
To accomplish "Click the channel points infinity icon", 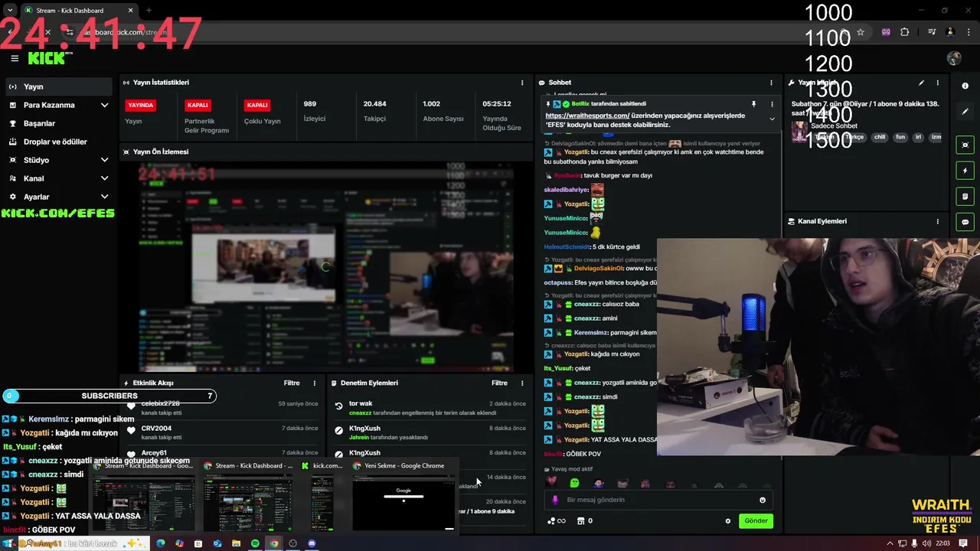I will point(557,521).
